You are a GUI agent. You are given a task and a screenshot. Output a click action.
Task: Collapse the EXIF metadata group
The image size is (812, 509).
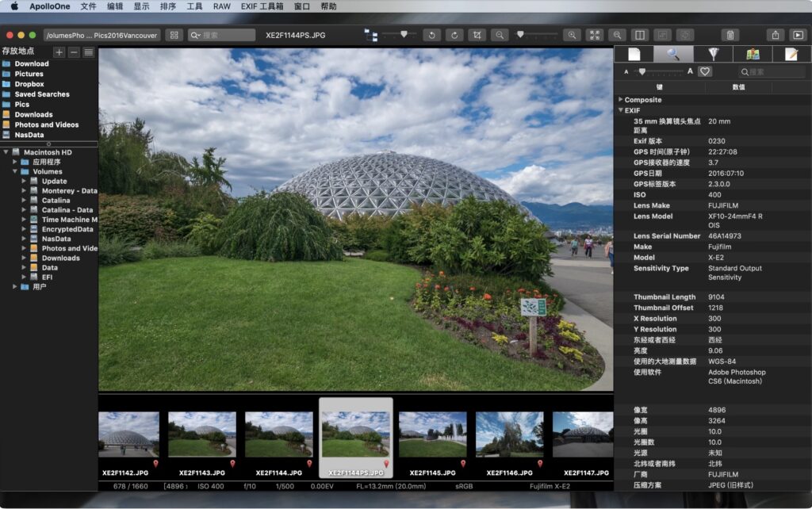pos(621,110)
